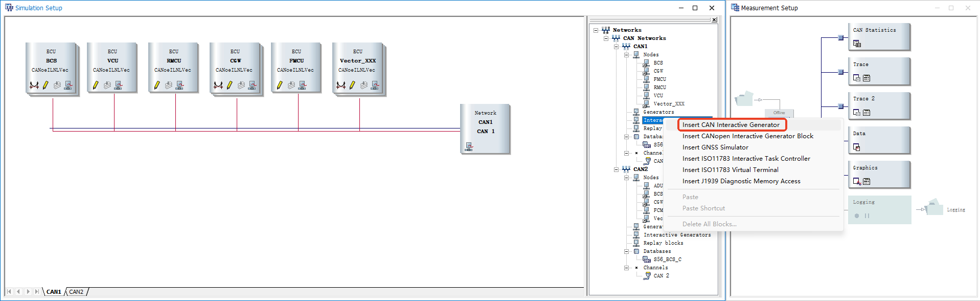Select the Vector_XXX node under CAN1
980x301 pixels.
669,104
